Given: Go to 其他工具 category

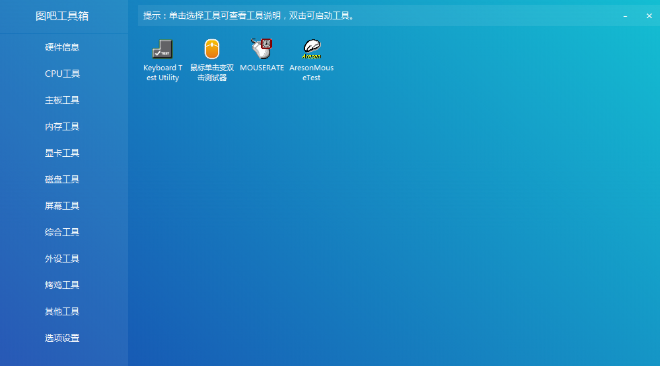Looking at the screenshot, I should tap(62, 312).
